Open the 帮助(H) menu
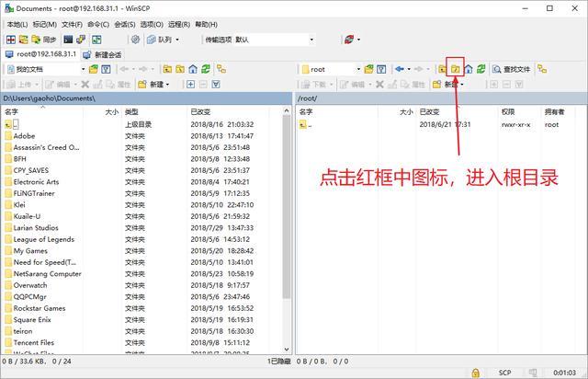This screenshot has height=379, width=588. click(x=206, y=25)
